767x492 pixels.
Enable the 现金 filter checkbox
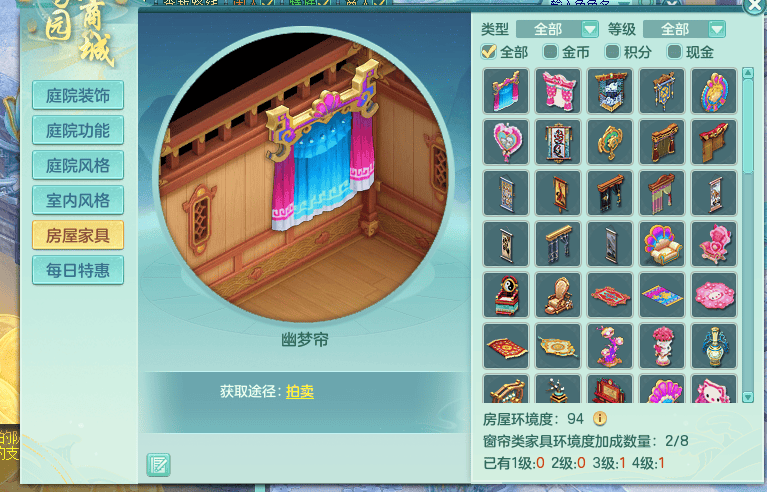(675, 52)
